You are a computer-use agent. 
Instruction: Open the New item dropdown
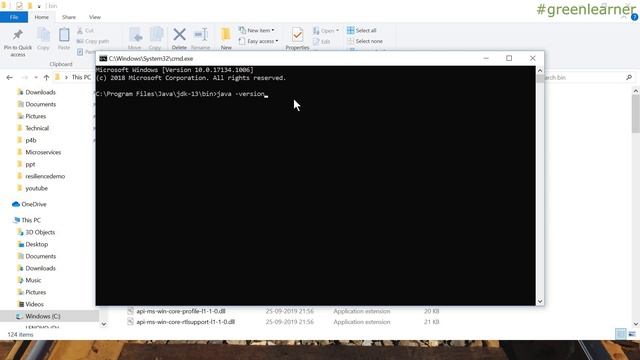pos(256,31)
